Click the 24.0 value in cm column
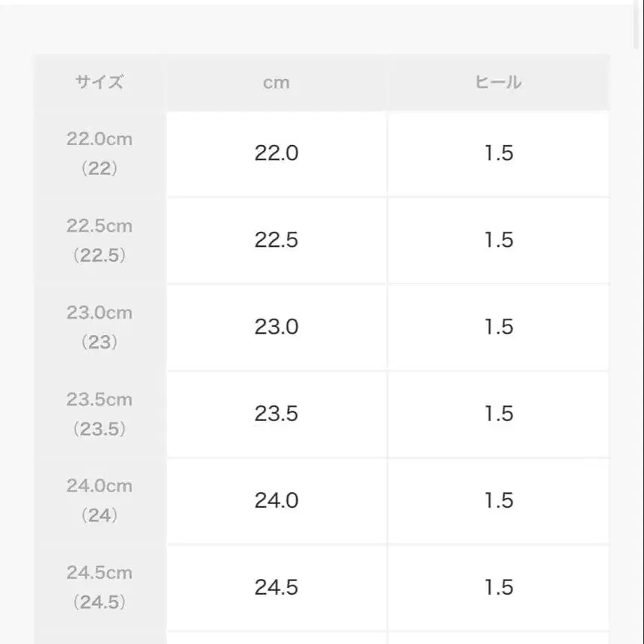 click(276, 500)
